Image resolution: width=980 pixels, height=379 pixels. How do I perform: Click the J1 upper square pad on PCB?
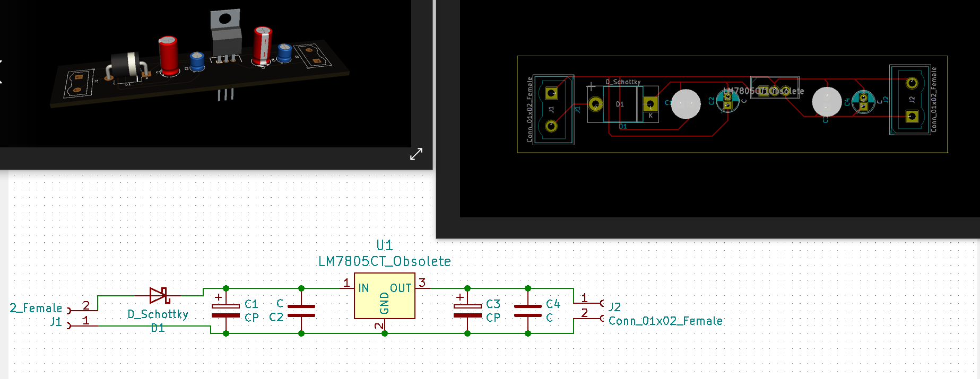[551, 93]
